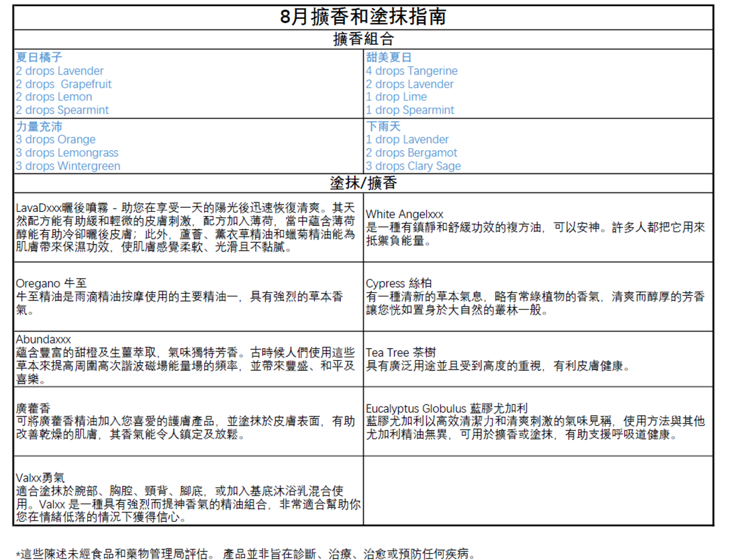Screen dimensions: 733x560
Task: Select the "下雨天" blend heading
Action: pos(383,126)
